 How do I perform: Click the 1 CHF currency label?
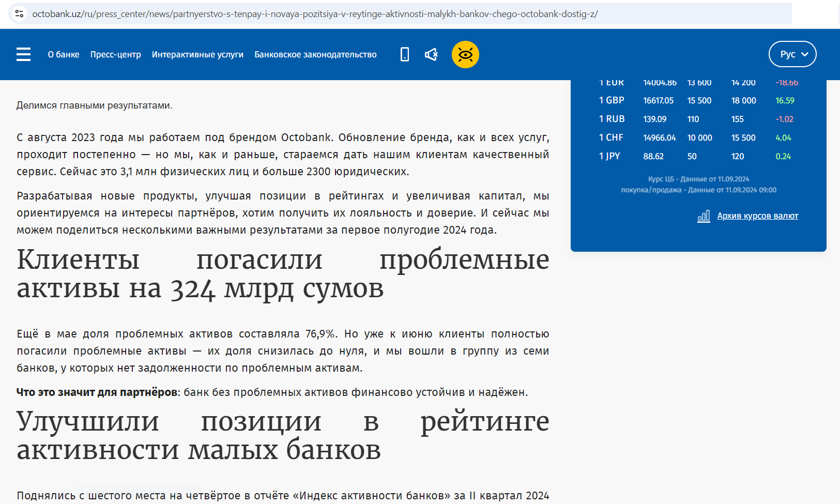pos(611,138)
